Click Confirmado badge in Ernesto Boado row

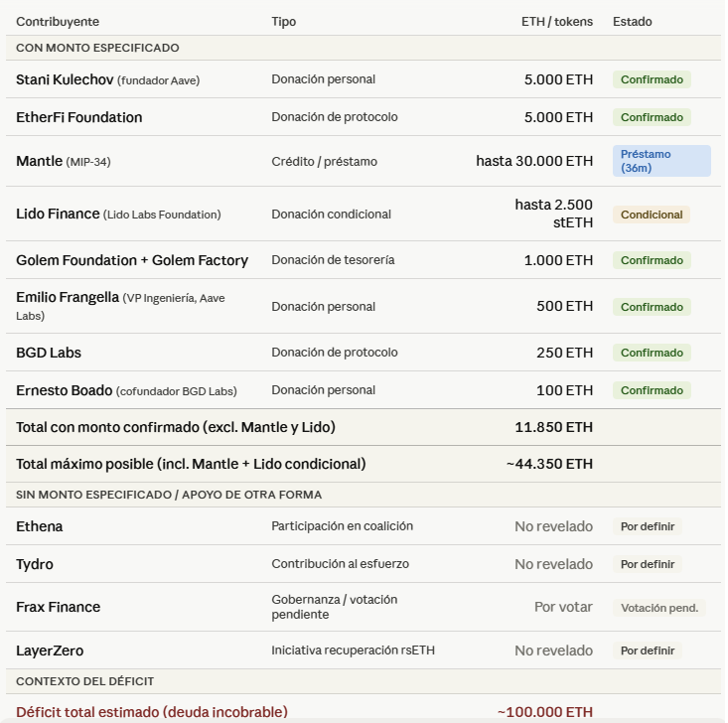[652, 390]
